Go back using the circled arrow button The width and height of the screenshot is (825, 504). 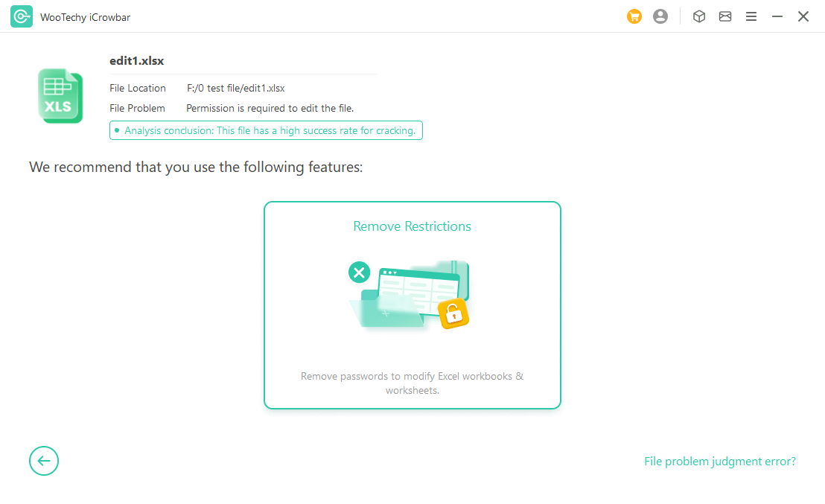pyautogui.click(x=44, y=461)
